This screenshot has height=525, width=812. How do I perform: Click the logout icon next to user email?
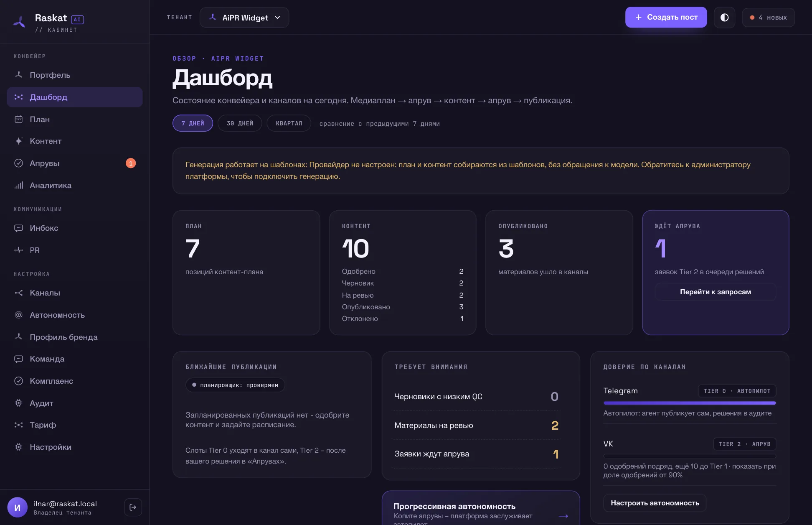point(133,507)
